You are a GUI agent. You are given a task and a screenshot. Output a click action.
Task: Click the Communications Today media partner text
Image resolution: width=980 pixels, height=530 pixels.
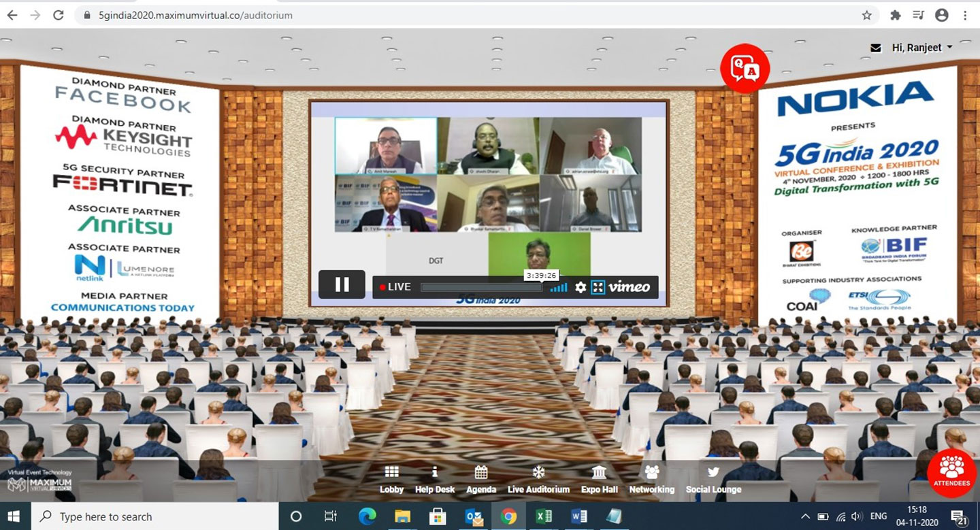tap(122, 308)
